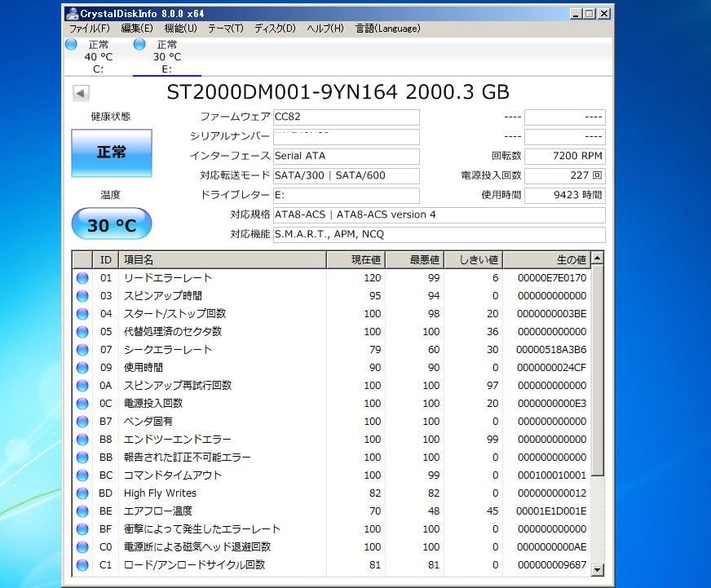Click the ファームウェア CC82 field

pos(346,117)
